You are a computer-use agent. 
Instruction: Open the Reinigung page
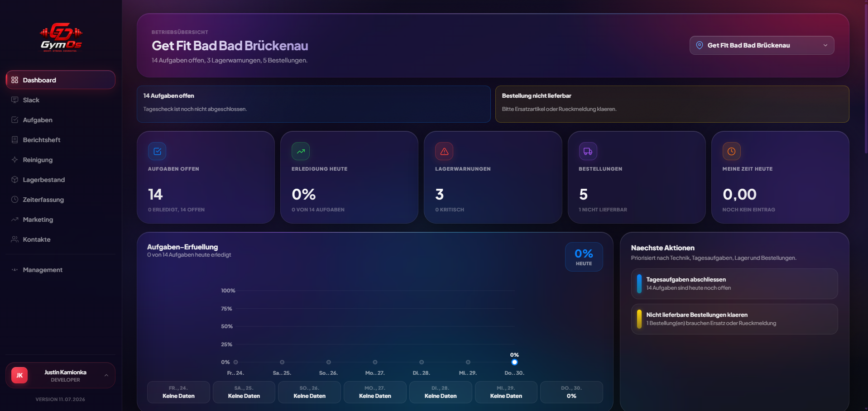pos(60,160)
